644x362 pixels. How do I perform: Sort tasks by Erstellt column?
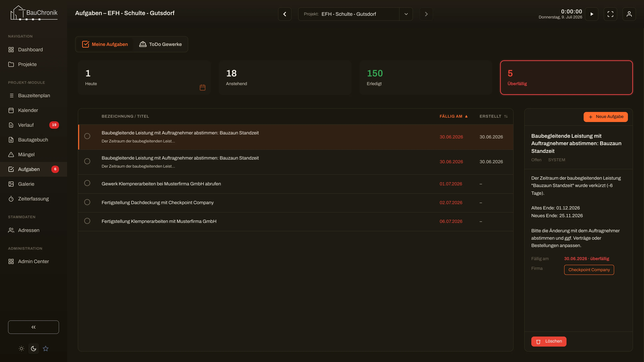click(x=494, y=116)
